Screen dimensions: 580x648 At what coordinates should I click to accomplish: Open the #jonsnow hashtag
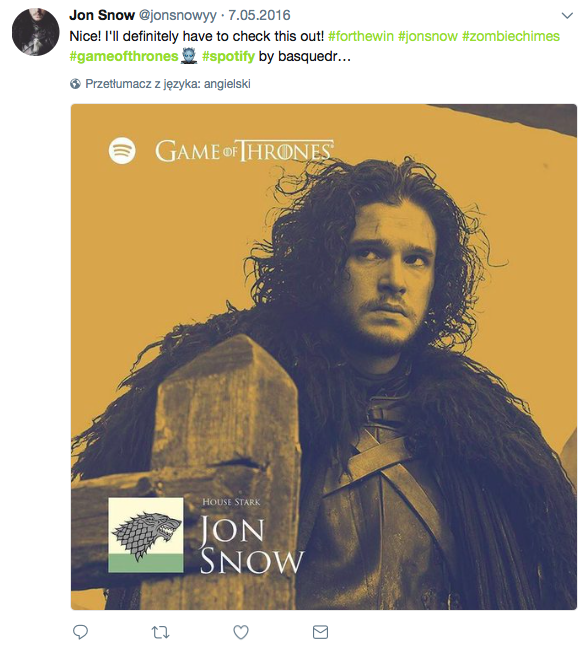coord(428,36)
